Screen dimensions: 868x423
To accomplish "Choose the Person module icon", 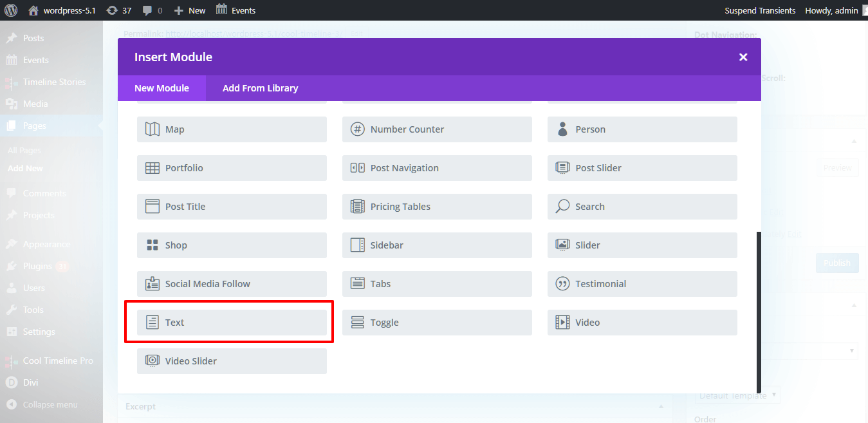I will tap(562, 129).
